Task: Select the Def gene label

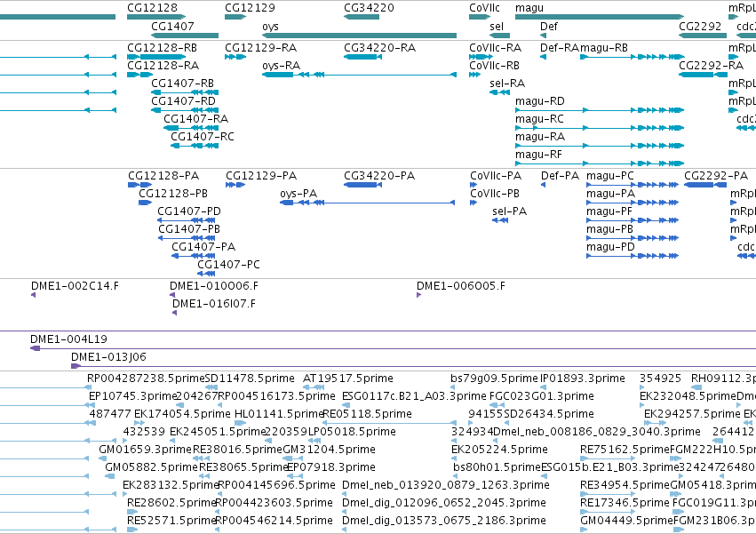Action: pyautogui.click(x=549, y=27)
